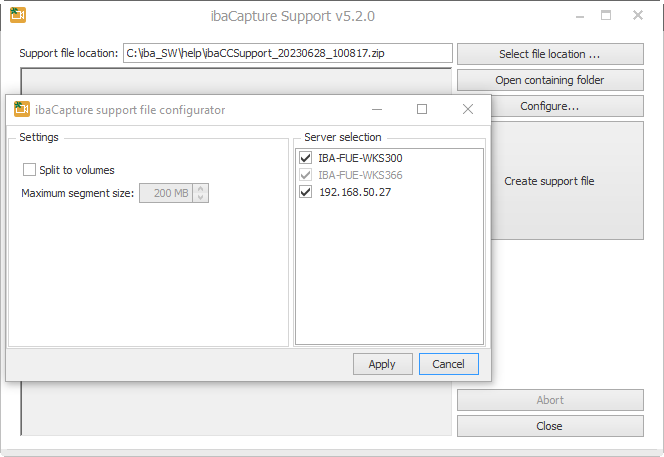Select IBA-FUE-WKS366 server name text

click(360, 175)
